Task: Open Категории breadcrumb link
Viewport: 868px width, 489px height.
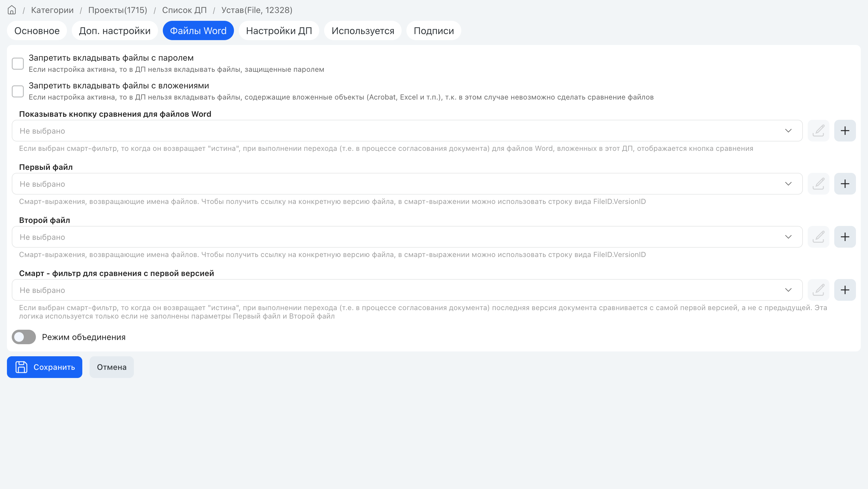Action: pos(52,10)
